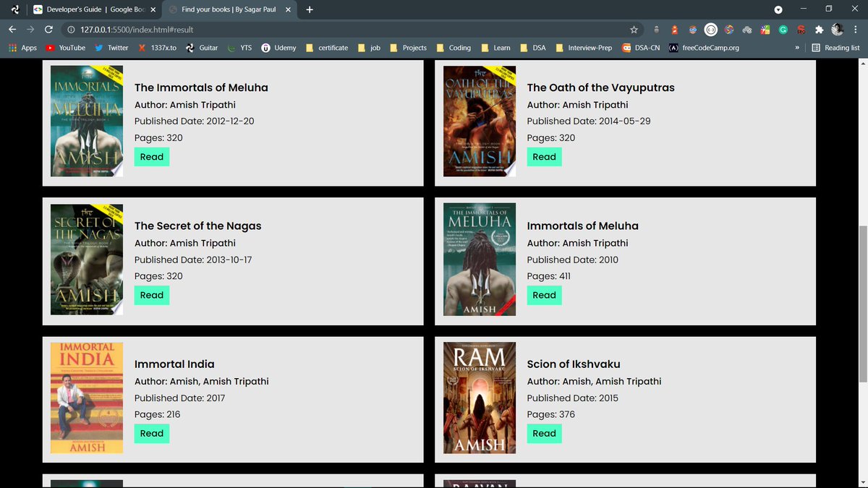Viewport: 868px width, 488px height.
Task: Click Read for Scion of Ikshvaku
Action: 544,433
